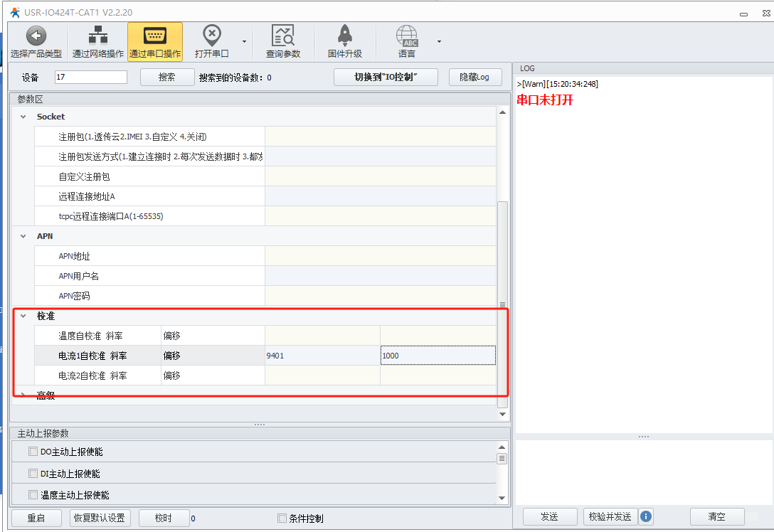Open 查询参数 query parameters tool
774x532 pixels.
(283, 36)
